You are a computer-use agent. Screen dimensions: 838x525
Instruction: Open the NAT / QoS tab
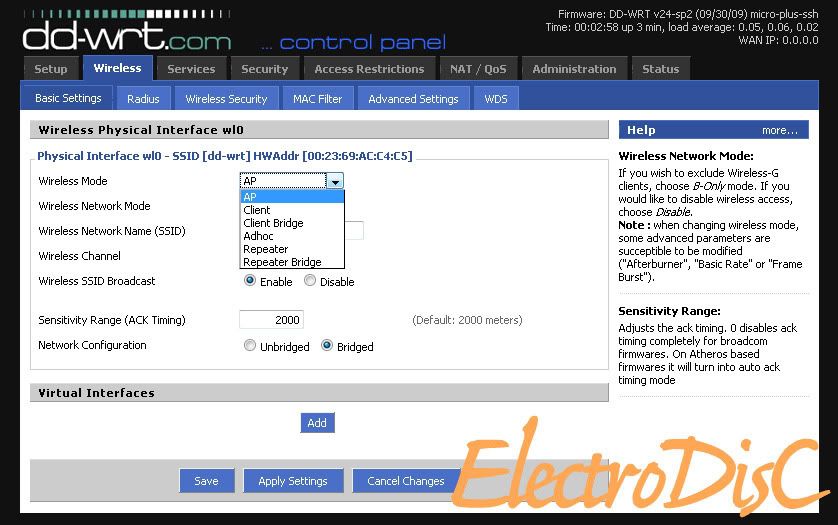478,68
